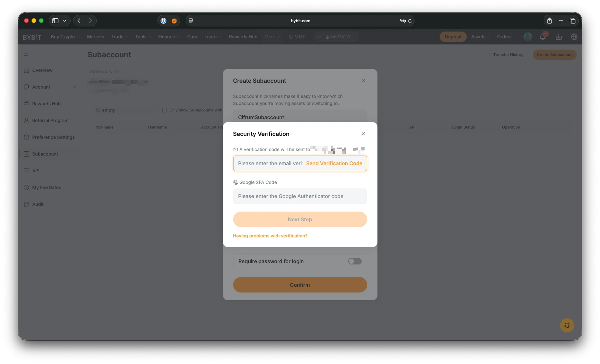This screenshot has height=364, width=600.
Task: Expand the Finance dropdown
Action: click(169, 37)
